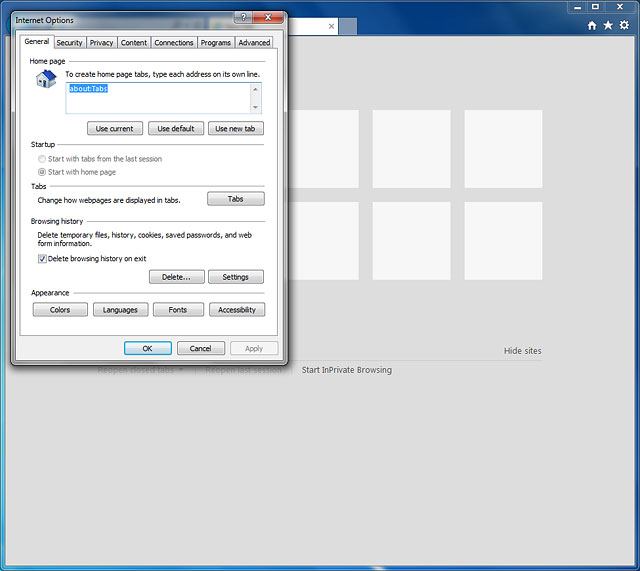Screen dimensions: 640x571
Task: Open the Tools gear icon
Action: tap(624, 25)
